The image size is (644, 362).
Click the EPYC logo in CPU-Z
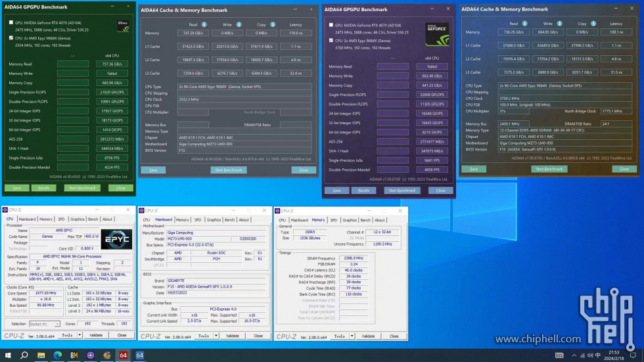point(117,239)
